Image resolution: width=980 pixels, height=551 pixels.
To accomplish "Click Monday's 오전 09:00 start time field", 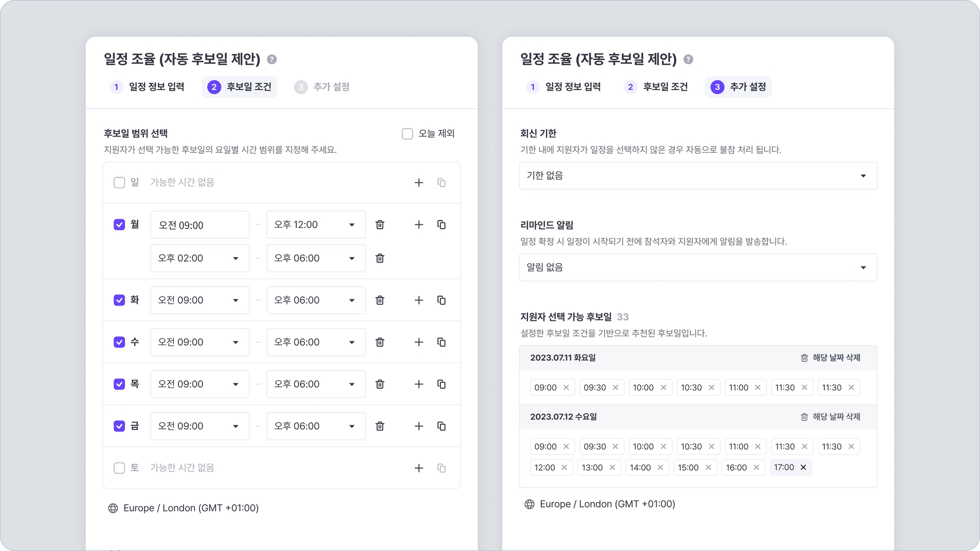I will tap(199, 225).
